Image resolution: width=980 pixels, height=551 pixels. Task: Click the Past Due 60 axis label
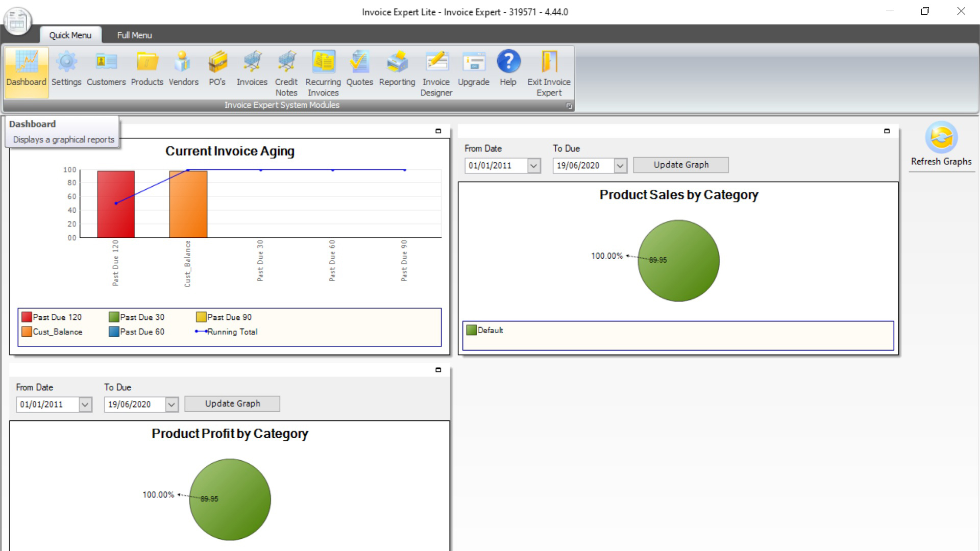tap(332, 260)
